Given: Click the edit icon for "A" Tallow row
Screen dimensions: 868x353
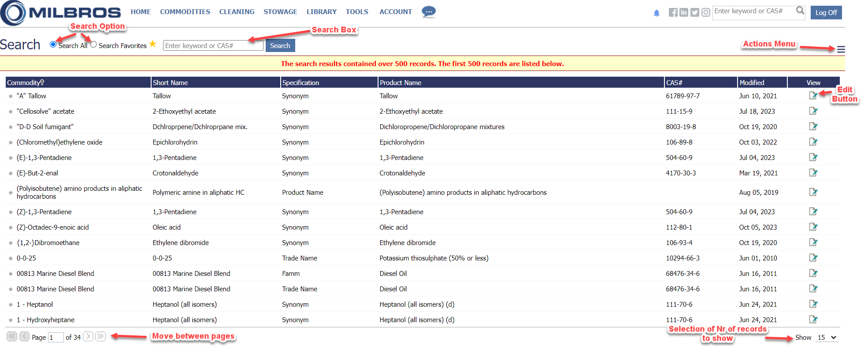Looking at the screenshot, I should pos(813,96).
